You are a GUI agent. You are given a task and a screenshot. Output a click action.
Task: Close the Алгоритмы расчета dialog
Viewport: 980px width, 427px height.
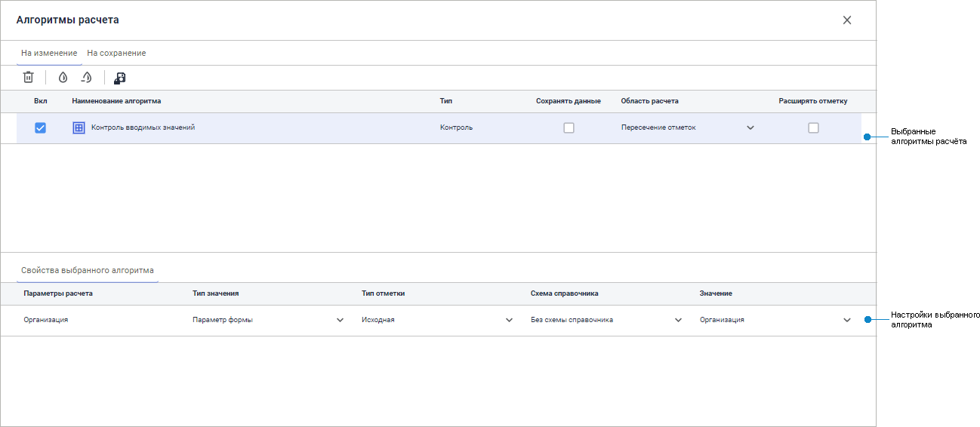[x=847, y=20]
